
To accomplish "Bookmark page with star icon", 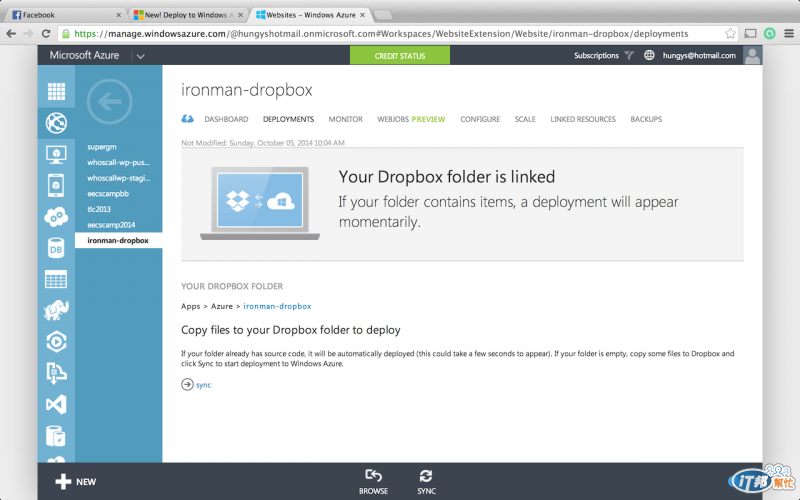I will coord(731,34).
